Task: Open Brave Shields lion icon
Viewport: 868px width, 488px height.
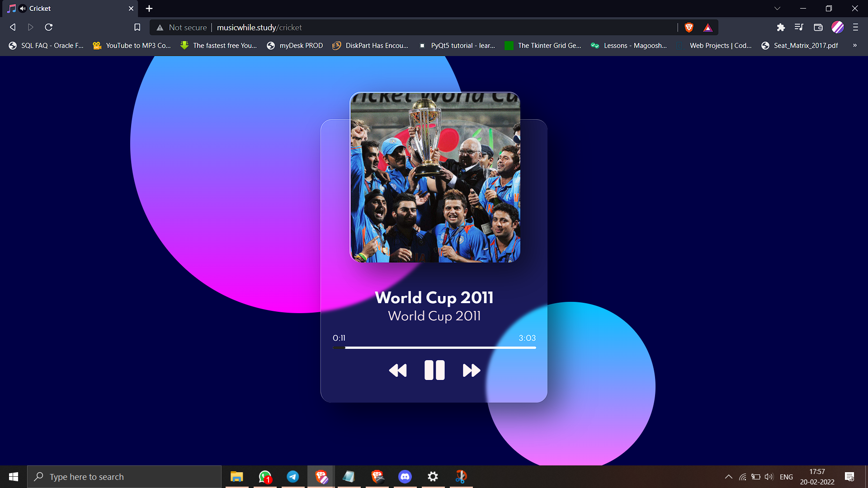Action: point(689,28)
